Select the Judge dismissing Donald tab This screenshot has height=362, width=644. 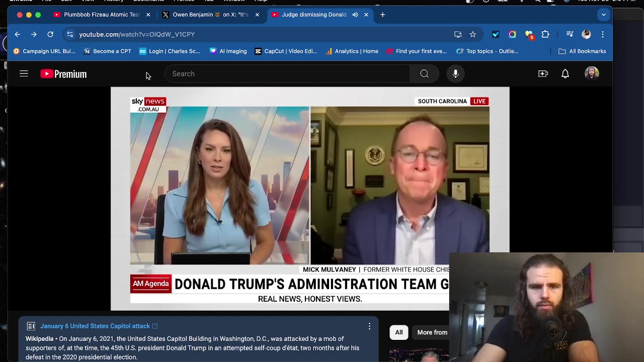(x=313, y=15)
